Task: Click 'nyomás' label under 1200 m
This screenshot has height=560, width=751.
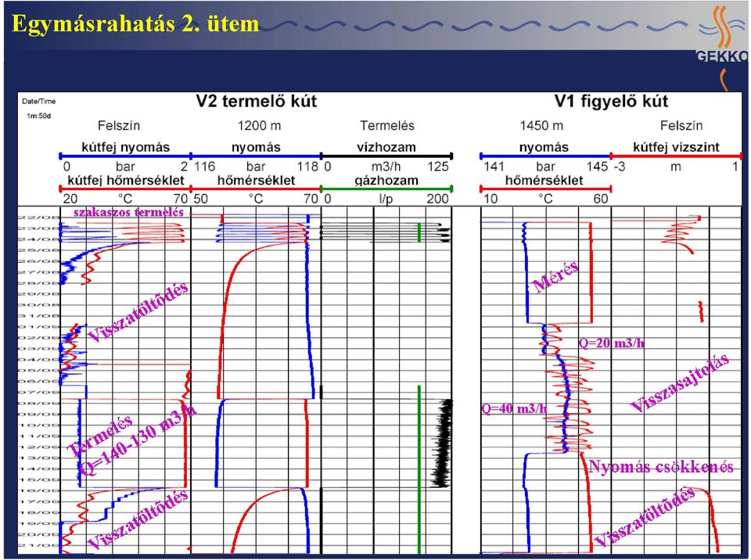Action: (x=256, y=147)
